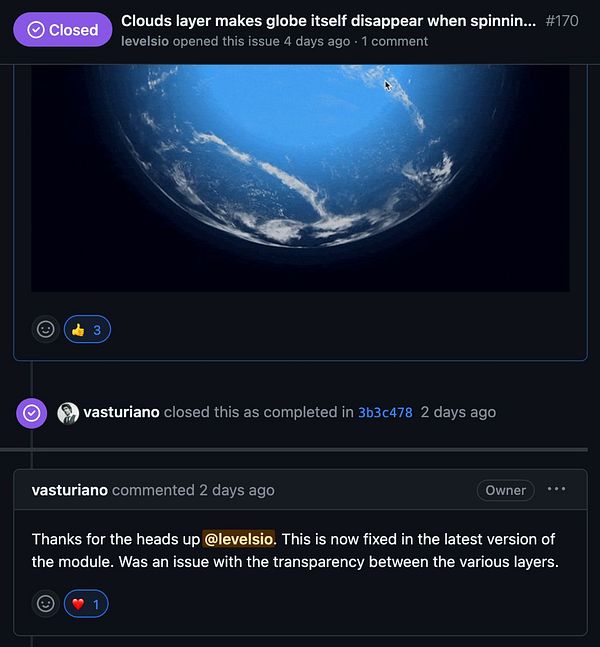The image size is (600, 647).
Task: Click the purple Closed status badge
Action: (62, 30)
